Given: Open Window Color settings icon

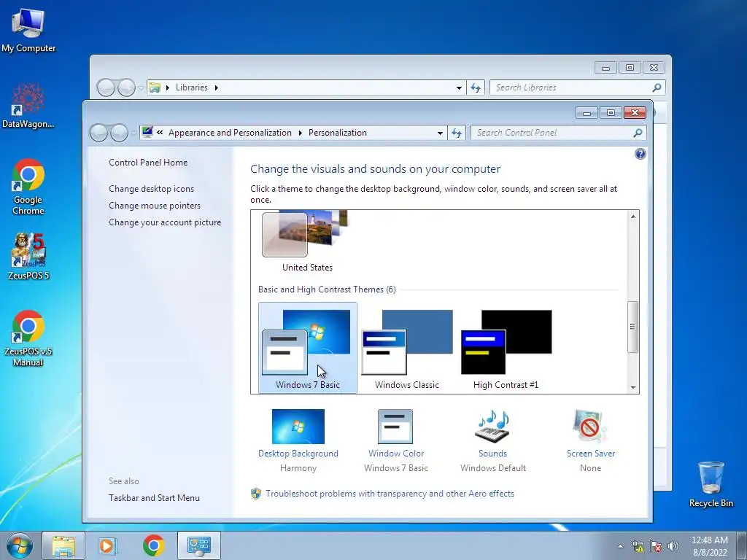Looking at the screenshot, I should tap(395, 427).
